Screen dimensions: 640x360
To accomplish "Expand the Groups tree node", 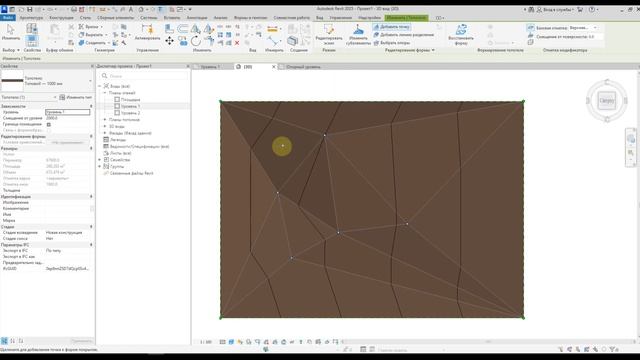I will tap(100, 167).
